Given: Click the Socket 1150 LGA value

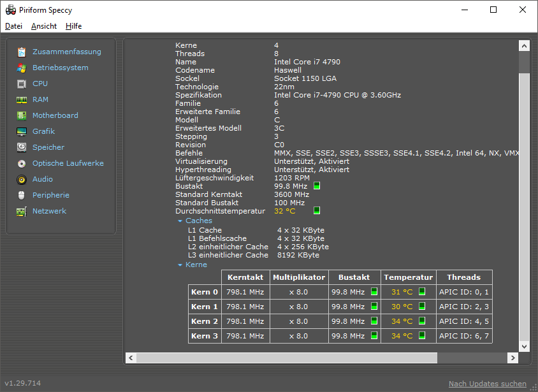Looking at the screenshot, I should point(305,78).
